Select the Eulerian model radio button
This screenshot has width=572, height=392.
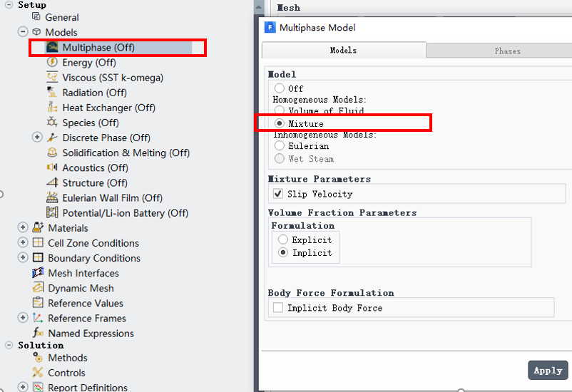tap(280, 145)
